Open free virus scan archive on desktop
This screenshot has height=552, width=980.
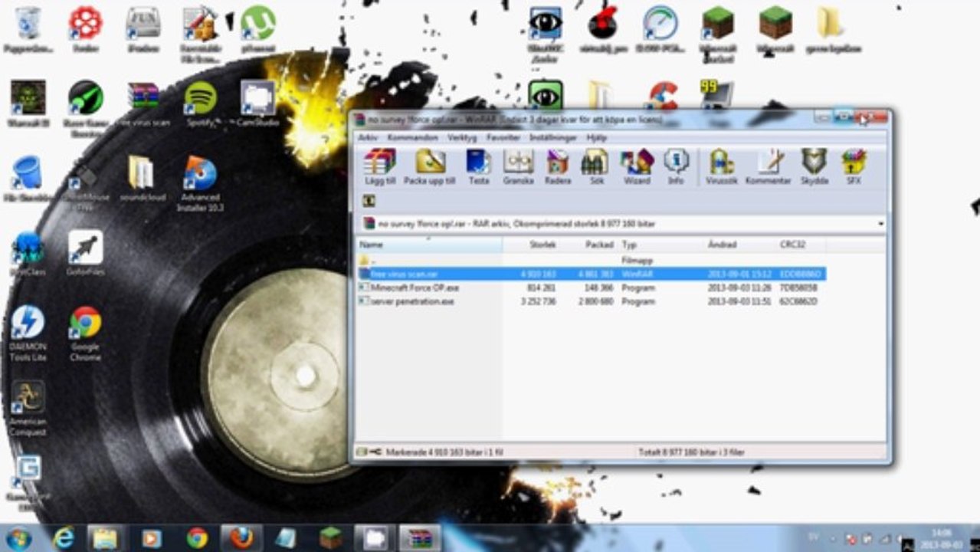tap(143, 105)
